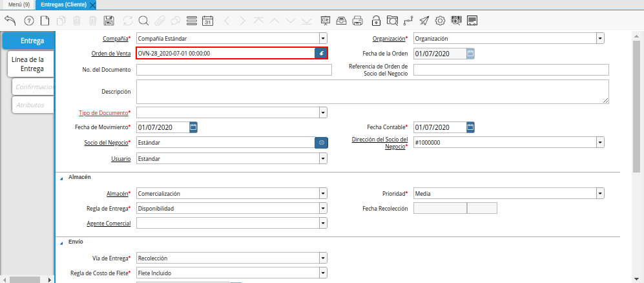Open calendar for Fecha de la Orden

[471, 54]
